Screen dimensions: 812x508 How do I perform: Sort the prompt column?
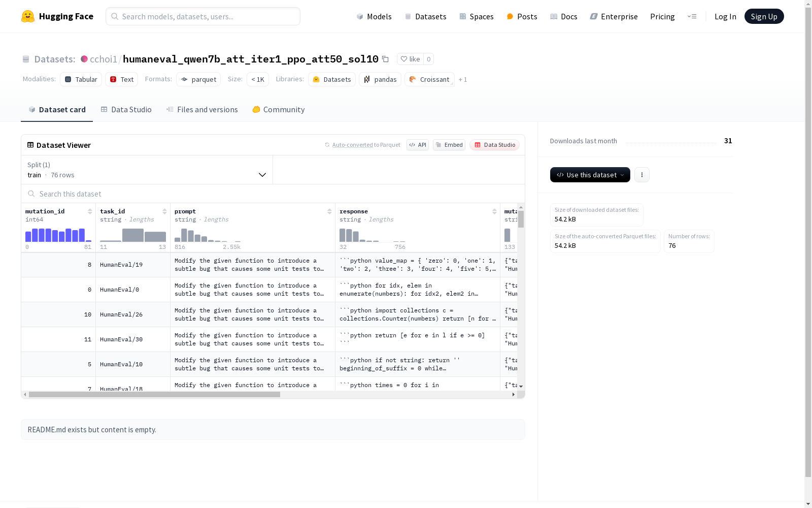(x=329, y=211)
